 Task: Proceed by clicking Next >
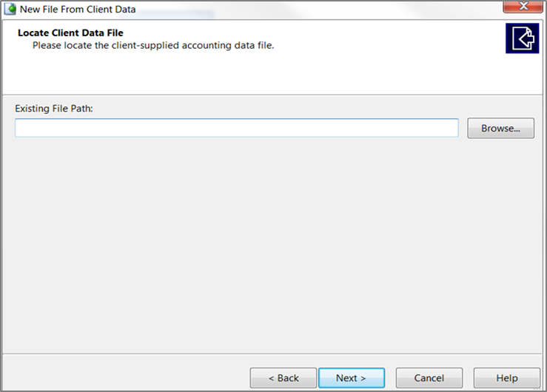[x=351, y=378]
